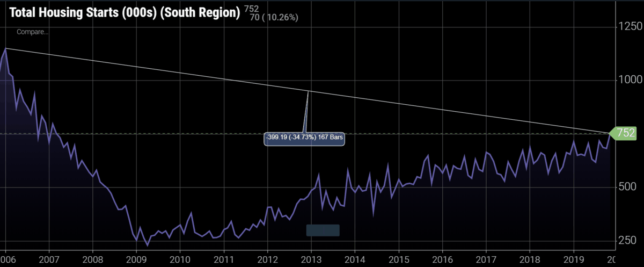Click the 1000 price axis label
Image resolution: width=644 pixels, height=267 pixels.
630,80
